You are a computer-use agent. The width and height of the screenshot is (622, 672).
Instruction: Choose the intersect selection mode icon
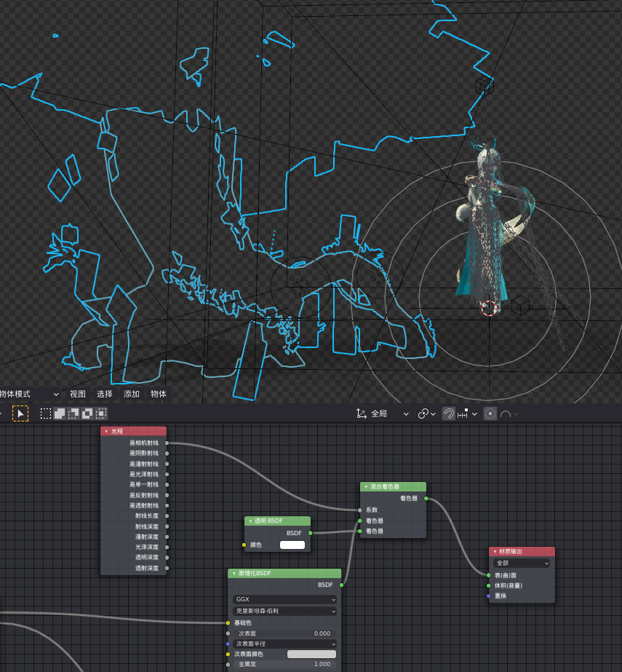[x=101, y=414]
